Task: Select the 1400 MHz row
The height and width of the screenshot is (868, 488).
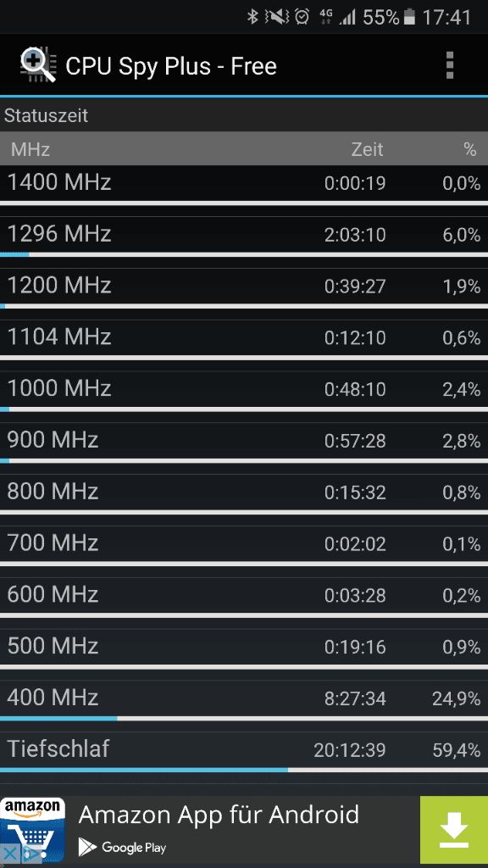Action: click(x=244, y=185)
